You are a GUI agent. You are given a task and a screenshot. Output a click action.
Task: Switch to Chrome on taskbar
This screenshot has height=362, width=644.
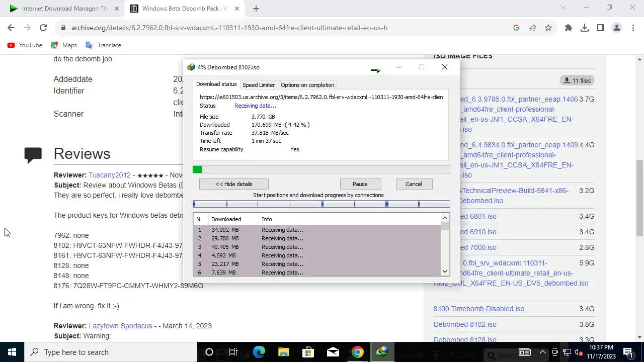coord(358,352)
